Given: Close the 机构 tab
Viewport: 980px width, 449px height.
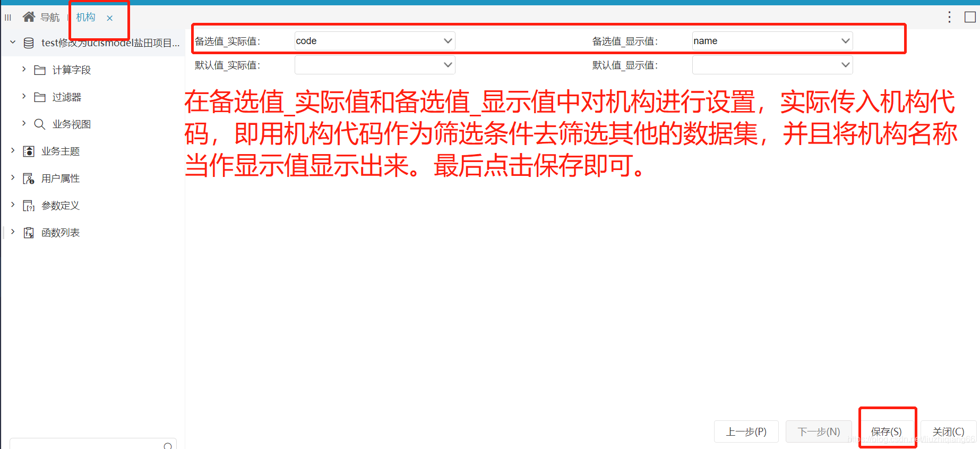Looking at the screenshot, I should tap(109, 18).
